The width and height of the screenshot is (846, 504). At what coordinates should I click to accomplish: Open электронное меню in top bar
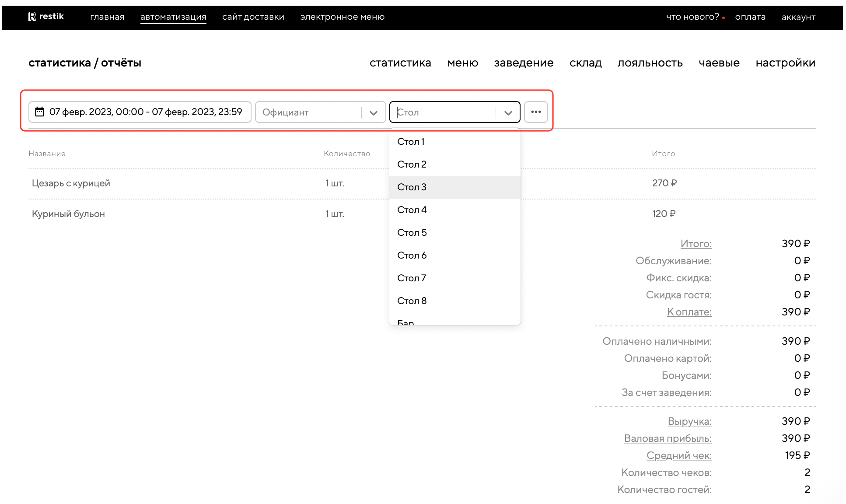click(x=342, y=17)
